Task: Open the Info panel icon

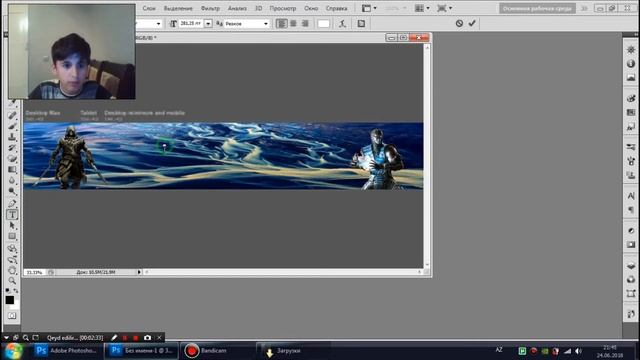Action: click(631, 64)
